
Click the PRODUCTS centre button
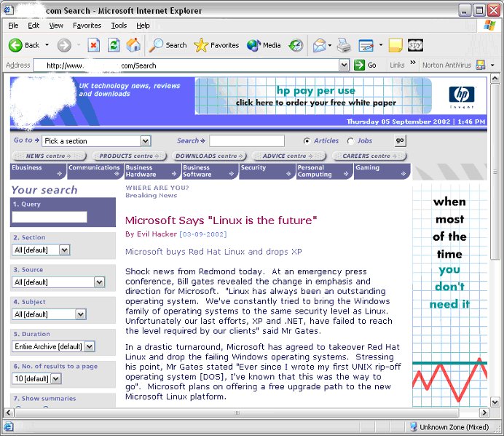(129, 156)
